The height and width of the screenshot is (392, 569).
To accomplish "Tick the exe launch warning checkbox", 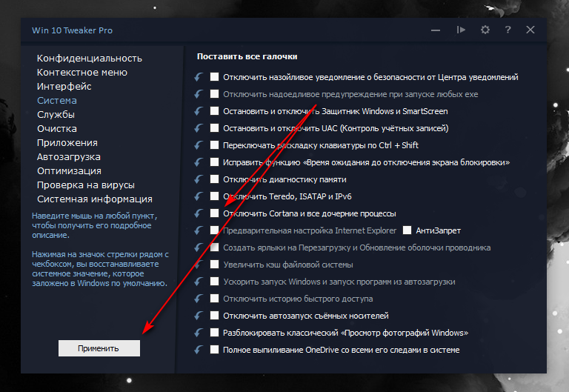I will tap(214, 93).
